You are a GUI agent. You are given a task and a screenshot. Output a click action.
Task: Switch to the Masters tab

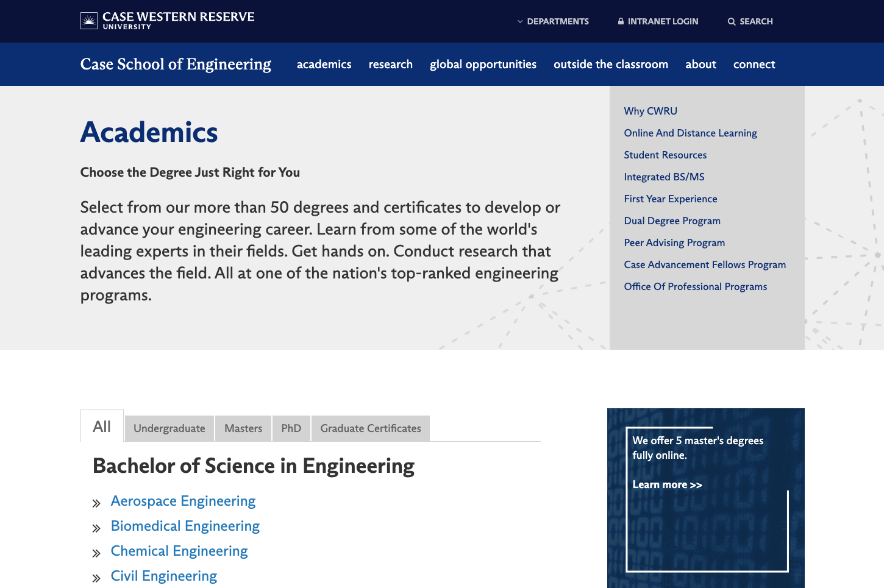(243, 428)
